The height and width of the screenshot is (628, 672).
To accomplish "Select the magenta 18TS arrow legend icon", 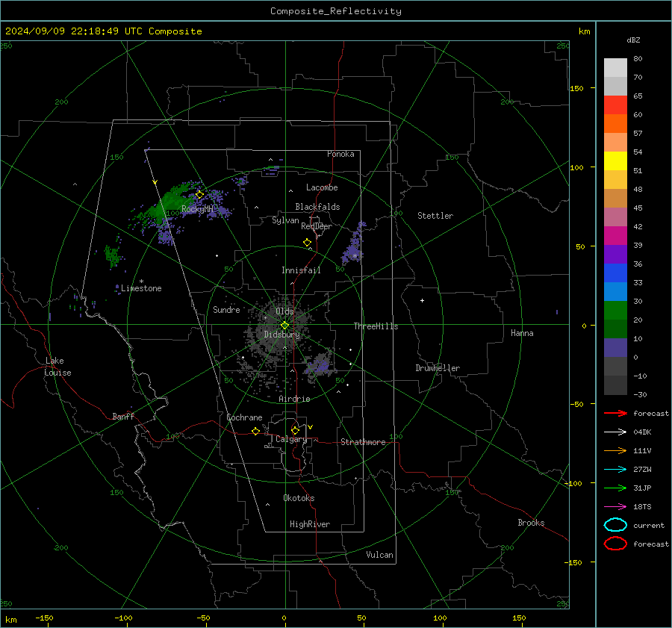I will click(615, 507).
